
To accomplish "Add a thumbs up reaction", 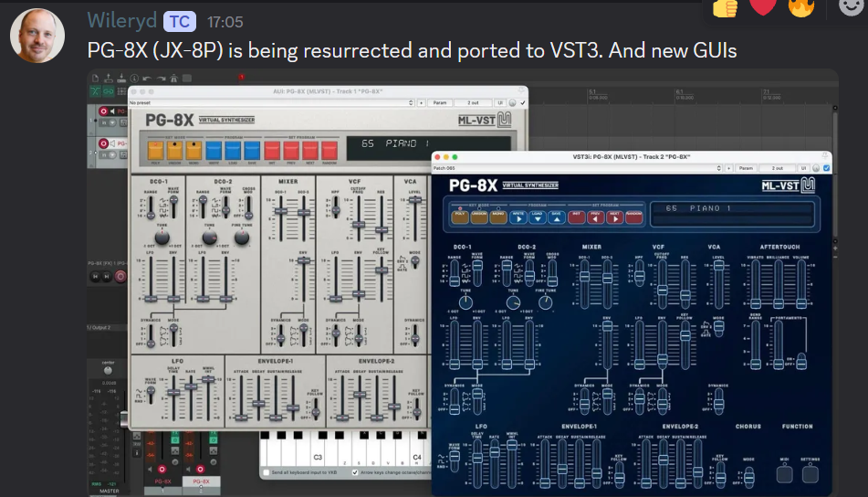I will pos(725,7).
